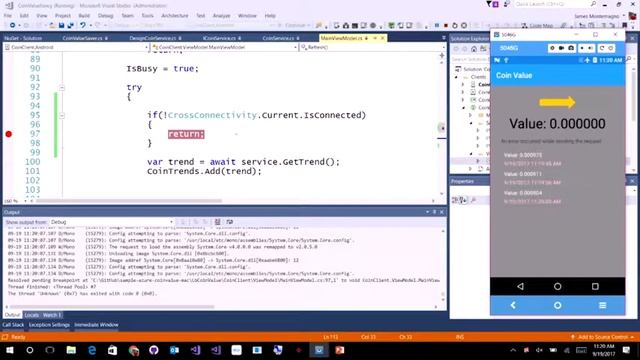Click the Clear All output icon

point(218,222)
